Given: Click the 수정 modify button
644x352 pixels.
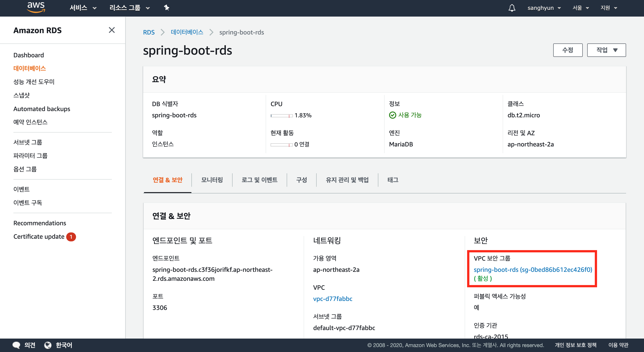Looking at the screenshot, I should [x=568, y=50].
